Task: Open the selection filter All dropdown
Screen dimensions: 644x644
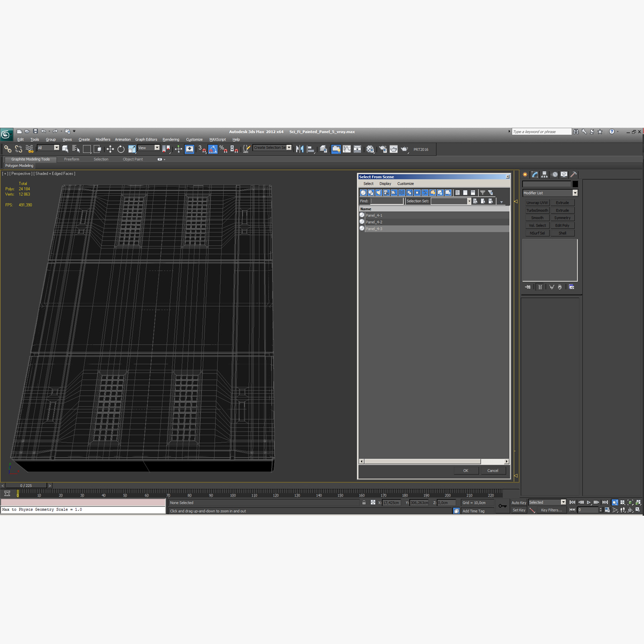Action: 48,148
